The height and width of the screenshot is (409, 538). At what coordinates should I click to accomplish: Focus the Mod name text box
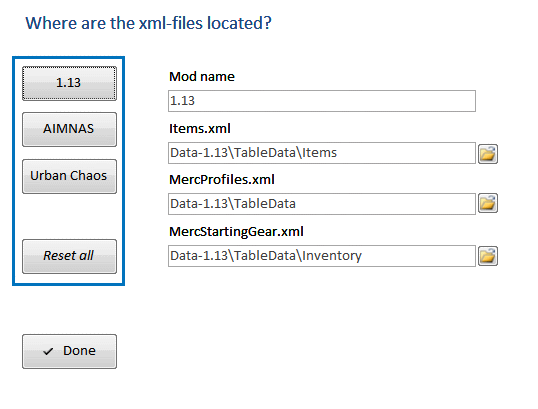coord(321,101)
